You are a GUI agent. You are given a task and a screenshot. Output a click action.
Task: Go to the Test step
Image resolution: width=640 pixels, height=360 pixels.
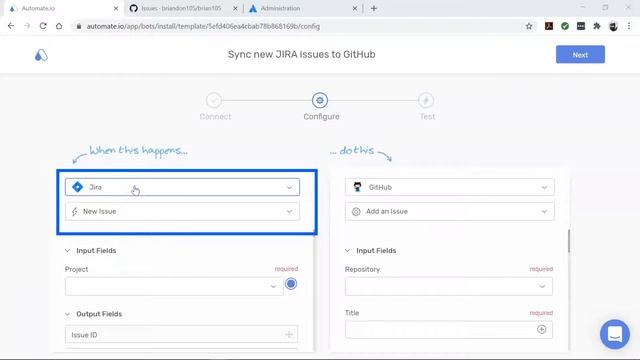pyautogui.click(x=426, y=100)
